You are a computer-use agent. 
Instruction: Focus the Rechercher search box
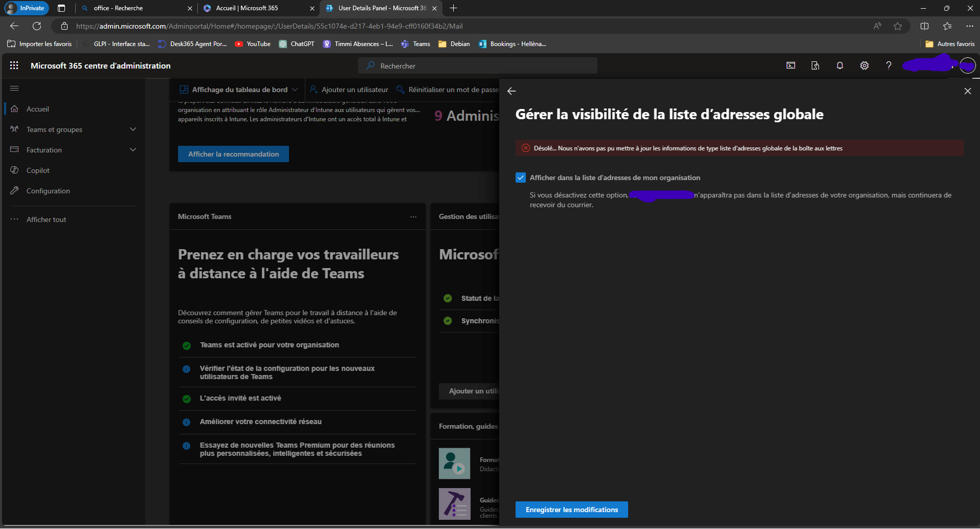click(x=478, y=65)
